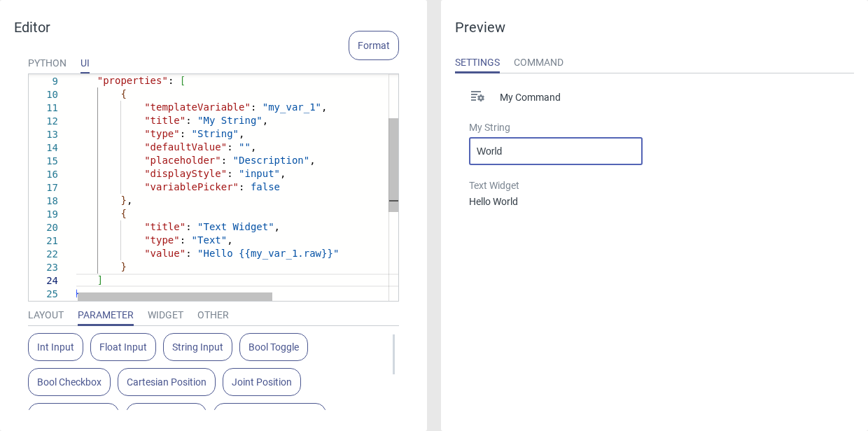The height and width of the screenshot is (431, 868).
Task: Click the My Command settings icon
Action: click(x=477, y=97)
